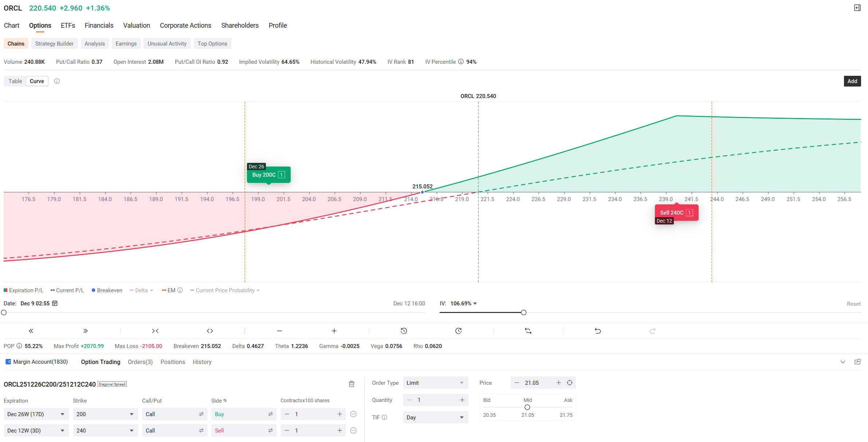Collapse trading panel with chevron
Image resolution: width=868 pixels, height=442 pixels.
(843, 362)
